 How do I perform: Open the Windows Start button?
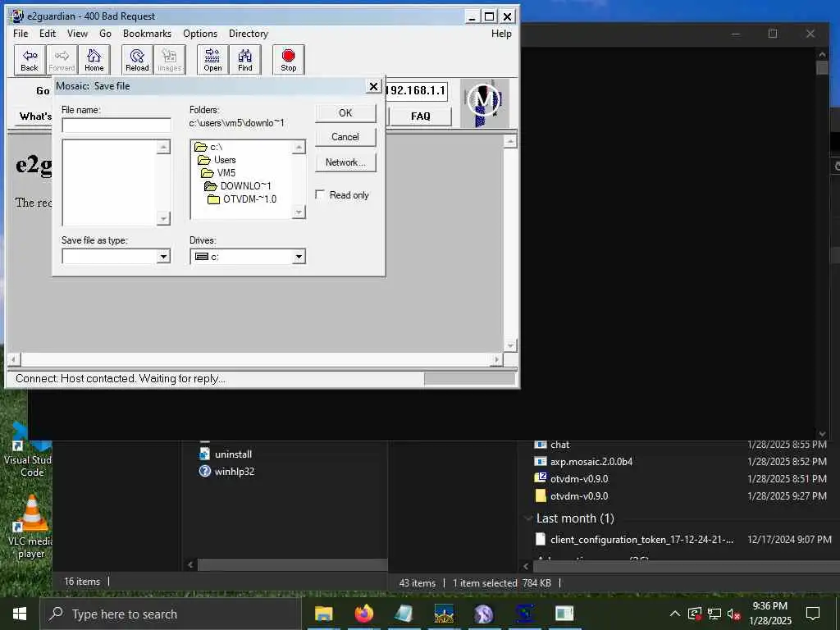[20, 614]
